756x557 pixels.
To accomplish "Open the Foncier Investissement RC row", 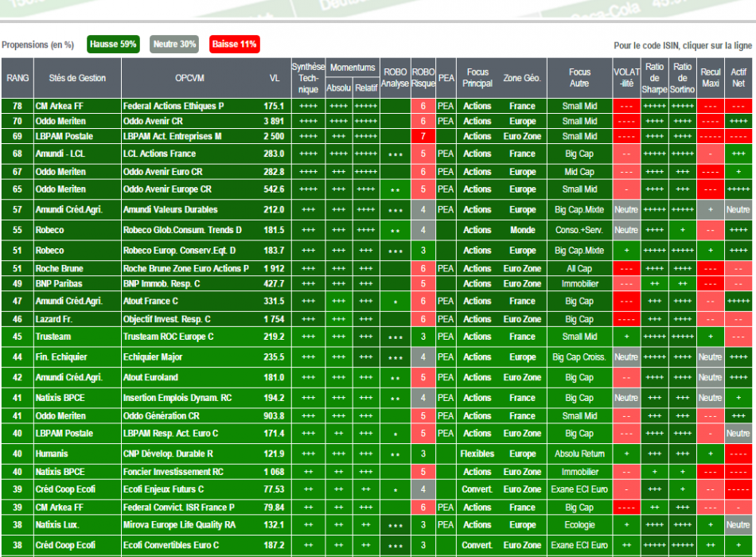I will [376, 472].
